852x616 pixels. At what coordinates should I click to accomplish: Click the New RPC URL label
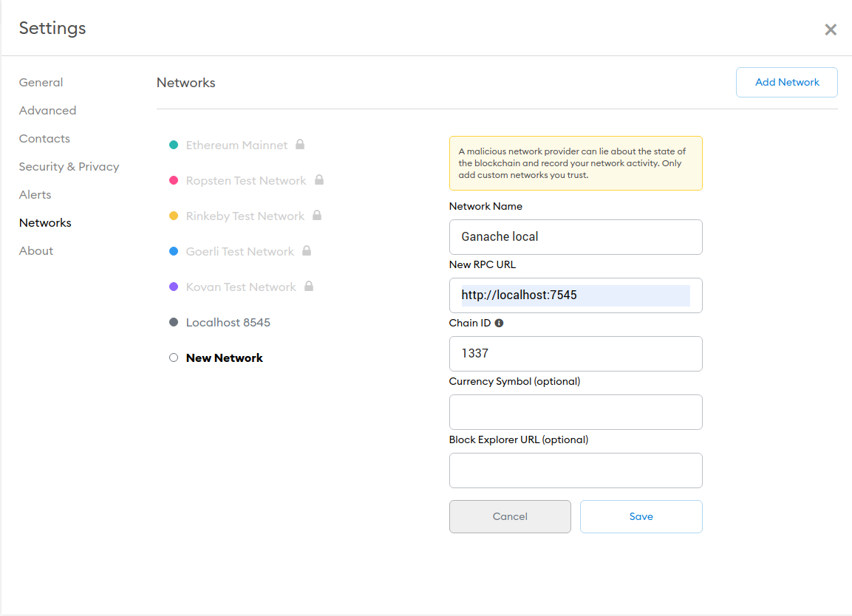coord(483,264)
